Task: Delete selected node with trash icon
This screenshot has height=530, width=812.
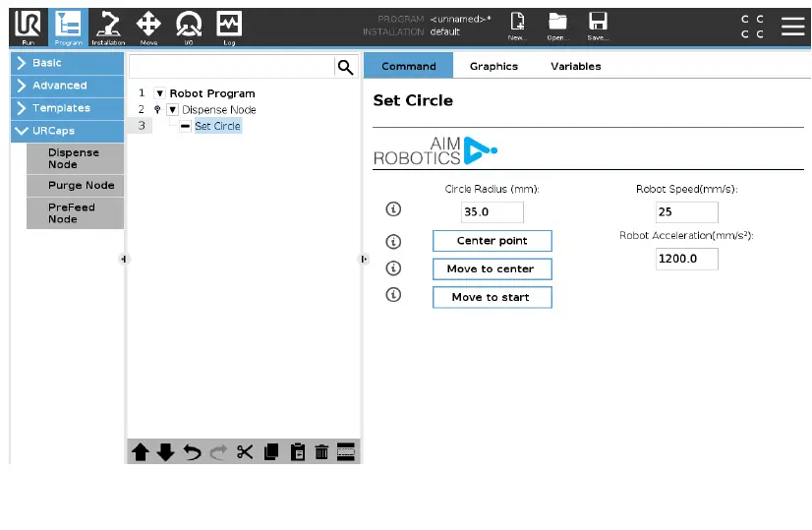Action: tap(321, 452)
